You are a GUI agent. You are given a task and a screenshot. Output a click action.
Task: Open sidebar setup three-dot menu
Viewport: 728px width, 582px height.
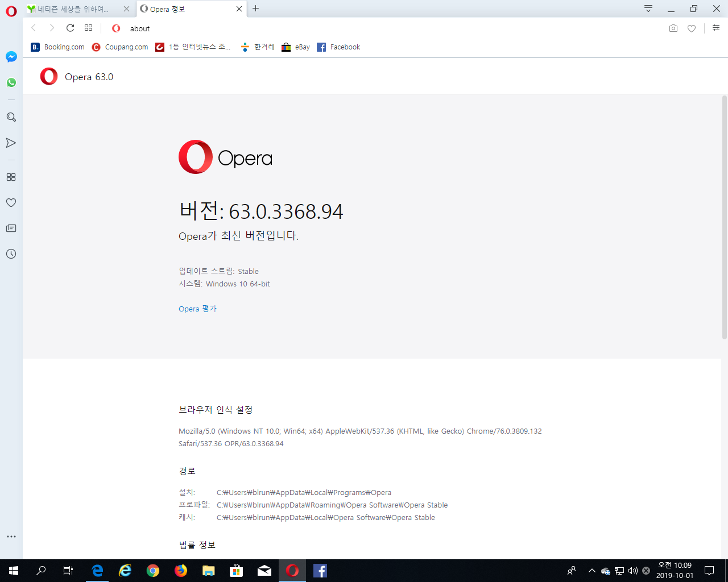coord(11,537)
